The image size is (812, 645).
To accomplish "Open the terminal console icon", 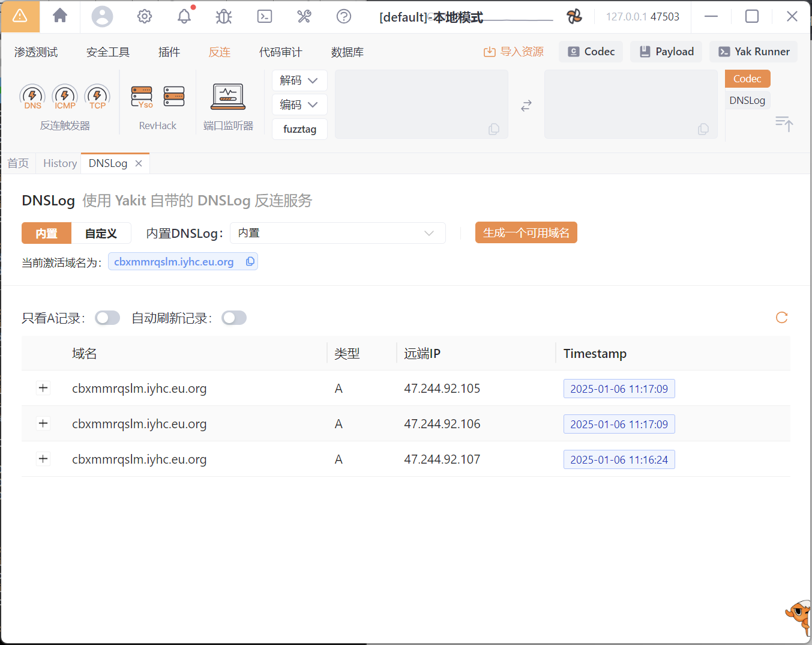I will (x=265, y=16).
